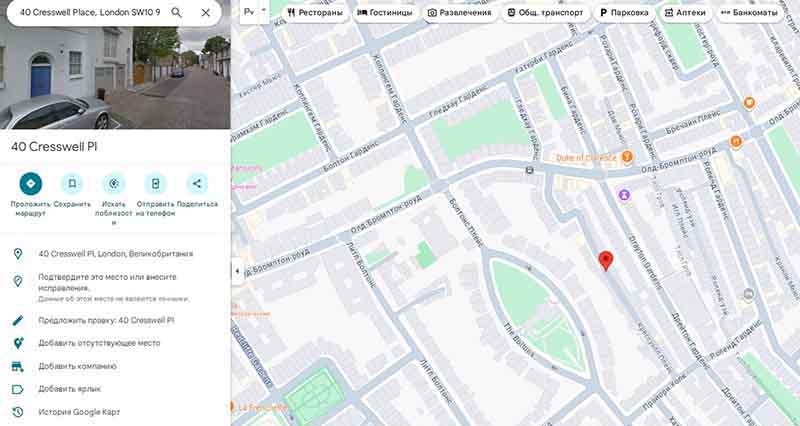Click the red location pin on map
Image resolution: width=800 pixels, height=426 pixels.
(x=606, y=261)
